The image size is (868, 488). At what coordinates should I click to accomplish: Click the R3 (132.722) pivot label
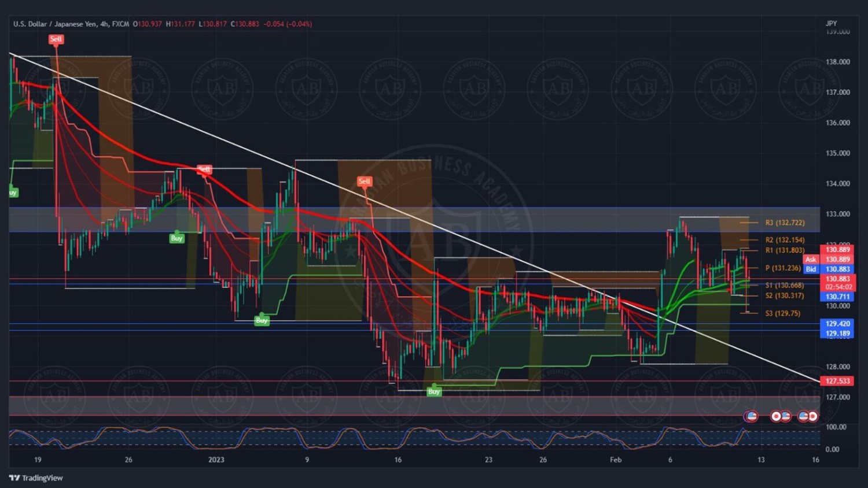tap(785, 223)
